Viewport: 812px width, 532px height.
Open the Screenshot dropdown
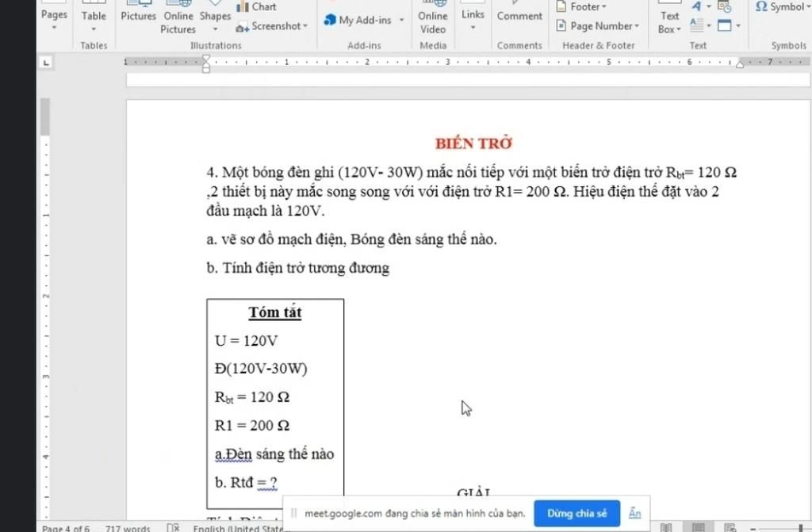click(272, 26)
